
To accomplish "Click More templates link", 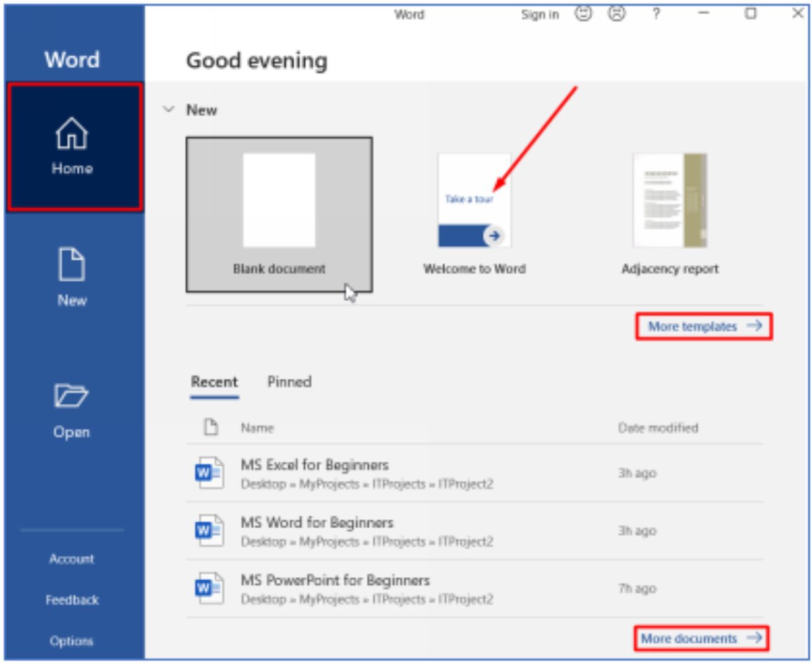I will [704, 326].
